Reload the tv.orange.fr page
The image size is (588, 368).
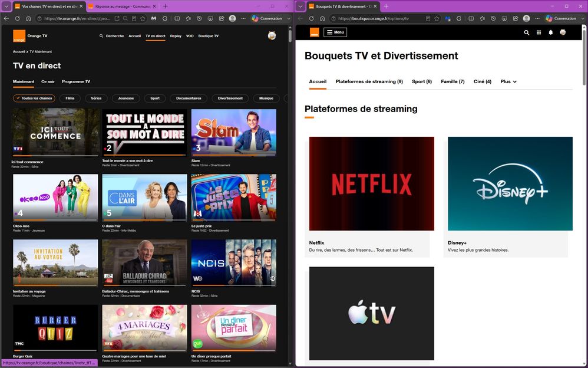tap(17, 18)
